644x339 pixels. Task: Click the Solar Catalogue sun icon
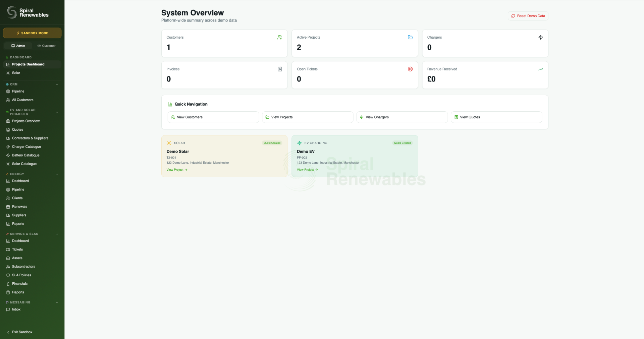pyautogui.click(x=8, y=164)
